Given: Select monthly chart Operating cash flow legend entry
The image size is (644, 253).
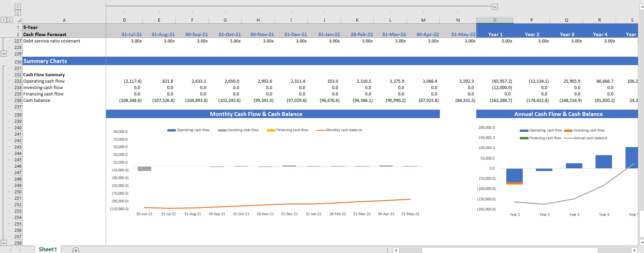Looking at the screenshot, I should pyautogui.click(x=188, y=130).
